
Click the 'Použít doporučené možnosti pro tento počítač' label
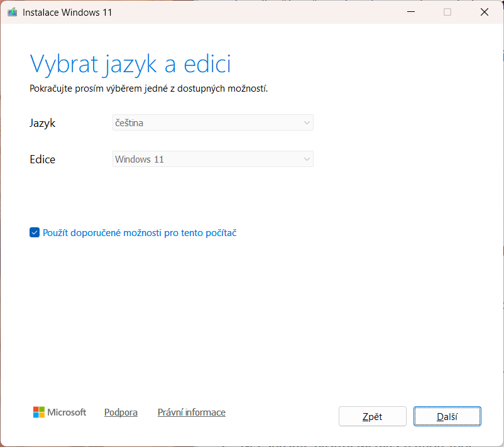140,233
